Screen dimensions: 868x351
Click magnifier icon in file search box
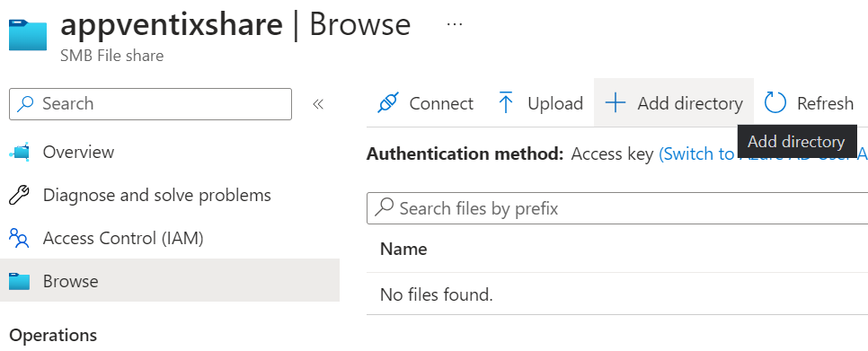[x=385, y=208]
